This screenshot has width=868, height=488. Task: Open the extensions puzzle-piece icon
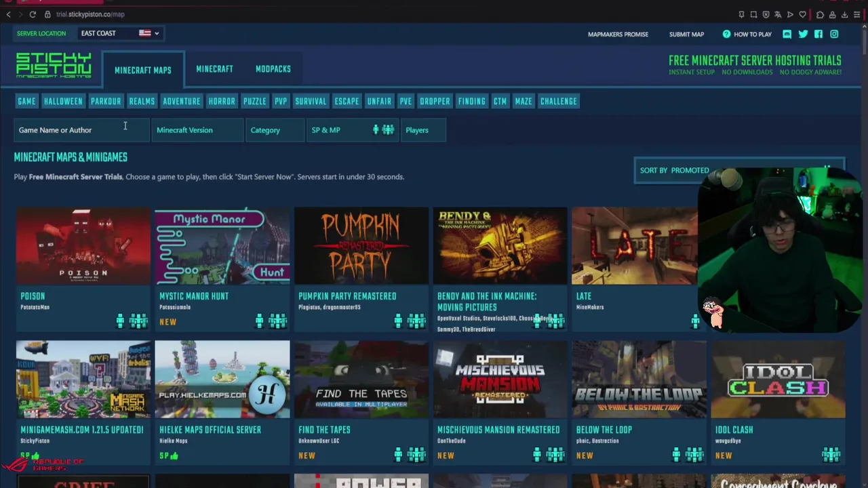tap(820, 14)
